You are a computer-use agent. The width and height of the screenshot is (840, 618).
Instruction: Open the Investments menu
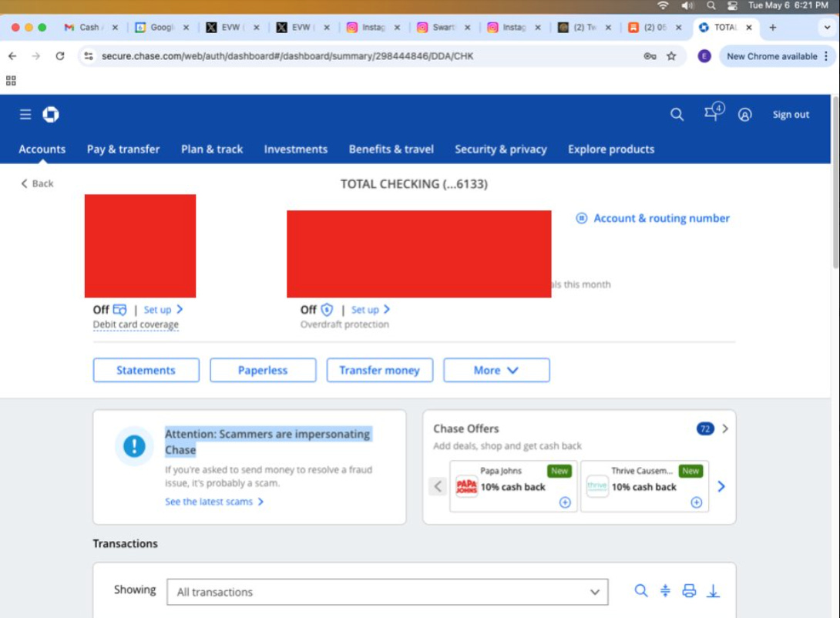[296, 149]
